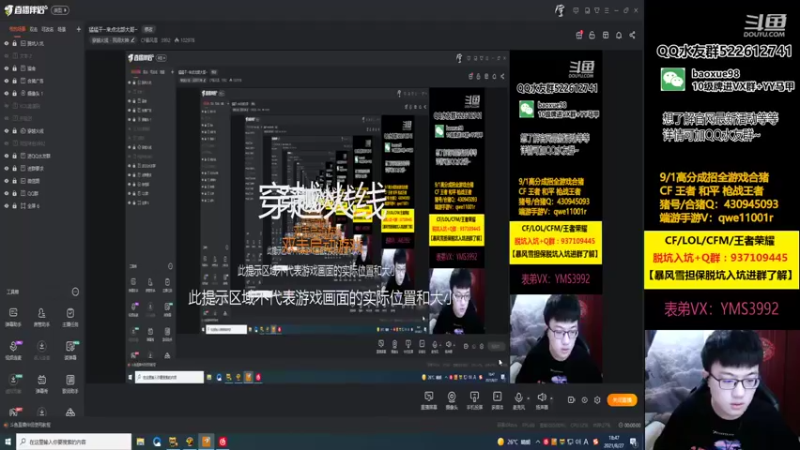Open the 弹幕助手 tool in toolbox
Screen dimensions: 800x450
tap(13, 317)
